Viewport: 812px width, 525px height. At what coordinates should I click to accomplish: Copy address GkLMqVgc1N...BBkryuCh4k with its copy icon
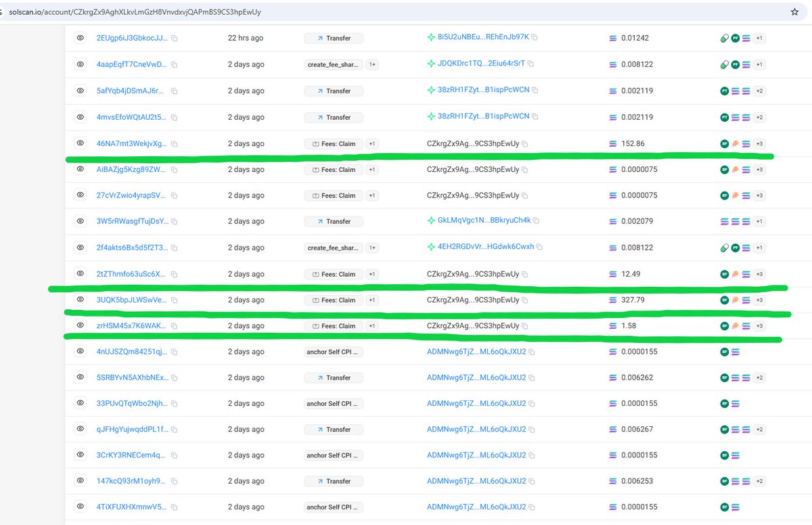coord(537,221)
